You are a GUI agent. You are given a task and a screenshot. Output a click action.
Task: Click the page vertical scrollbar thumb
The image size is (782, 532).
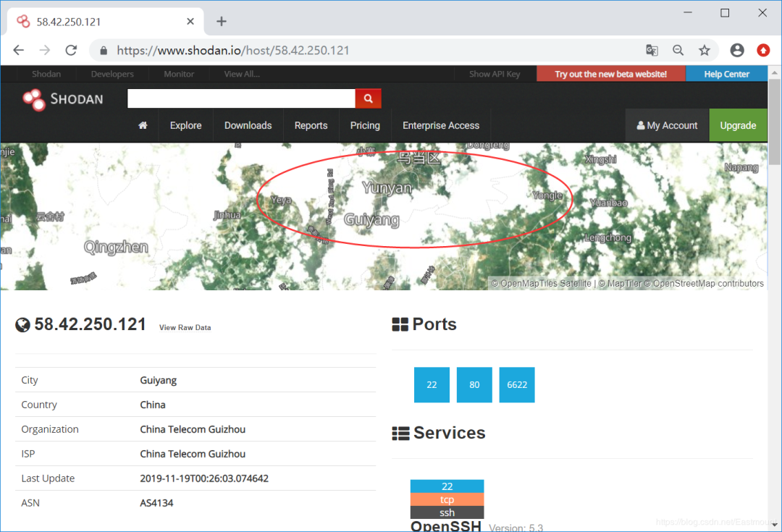coord(775,121)
